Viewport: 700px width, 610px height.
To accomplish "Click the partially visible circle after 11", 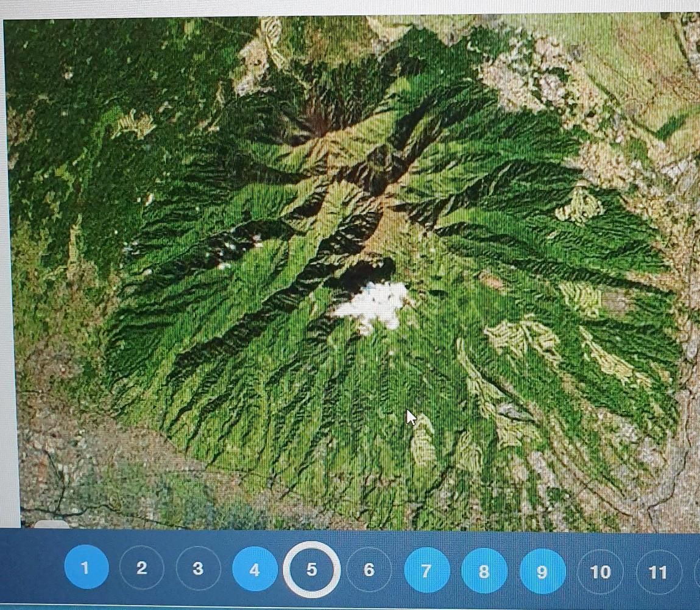I will [696, 572].
